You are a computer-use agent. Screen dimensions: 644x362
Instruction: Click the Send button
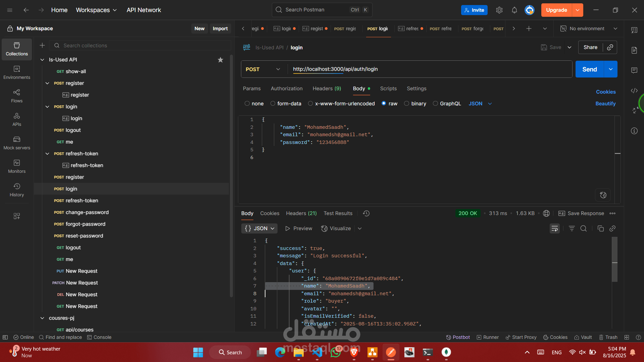(x=590, y=69)
